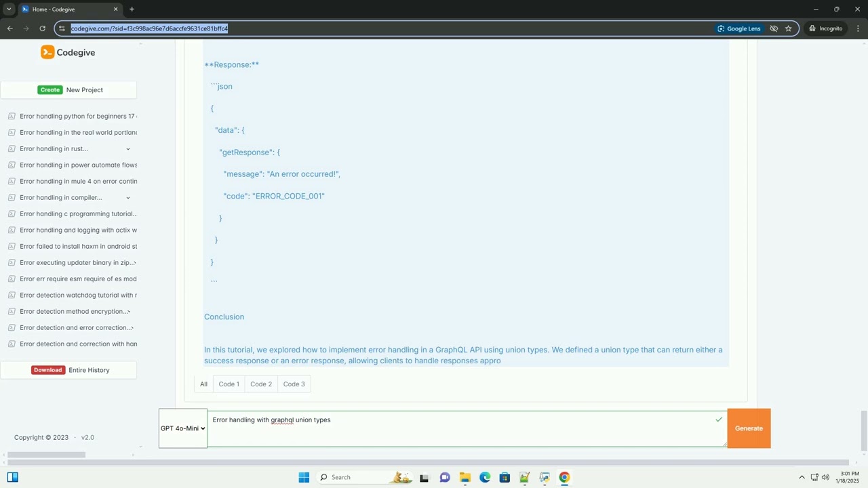Click the Conclusion heading text

point(224,317)
